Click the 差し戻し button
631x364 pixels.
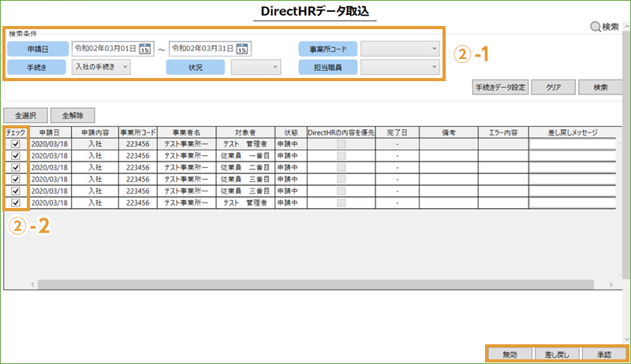click(557, 355)
